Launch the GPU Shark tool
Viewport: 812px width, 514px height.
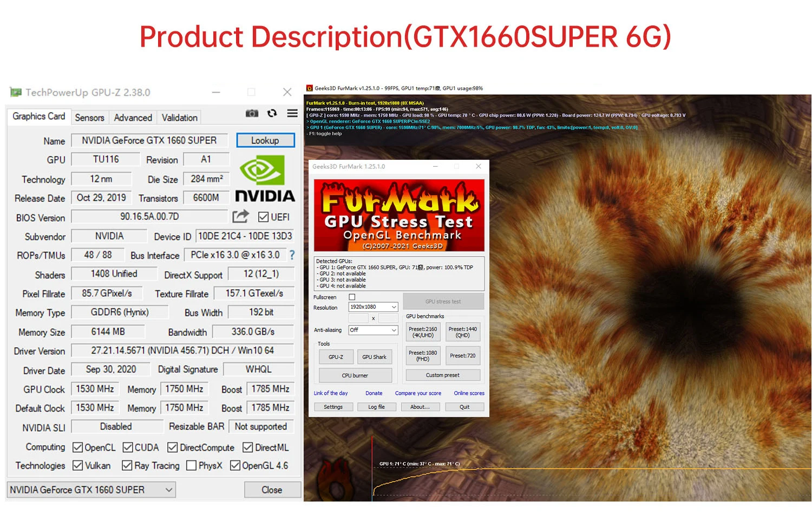(x=374, y=357)
